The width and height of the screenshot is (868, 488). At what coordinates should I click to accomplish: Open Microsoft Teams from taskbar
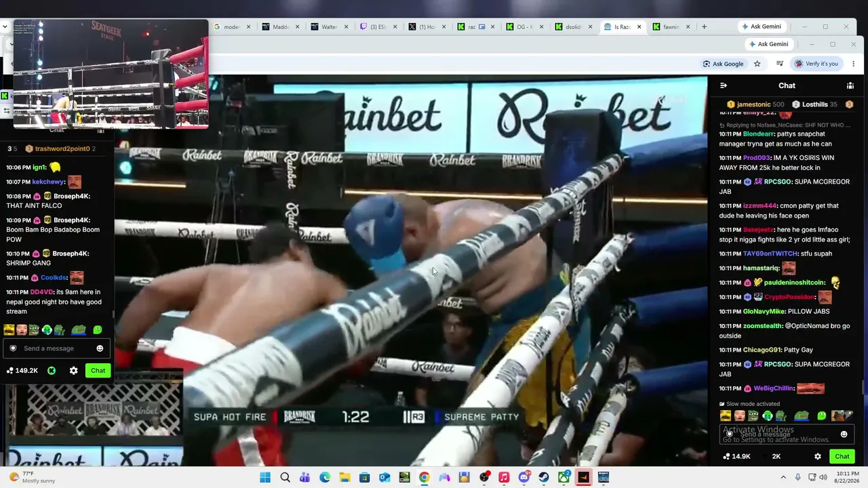click(305, 477)
